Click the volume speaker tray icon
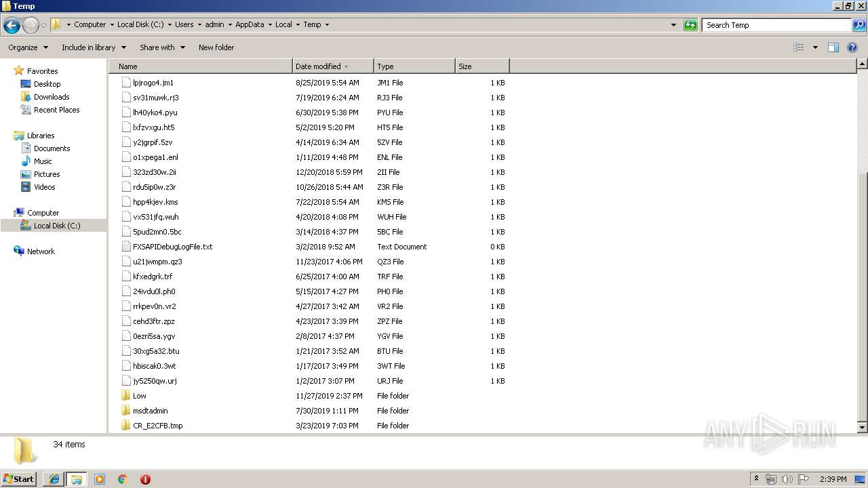This screenshot has height=488, width=868. click(x=787, y=479)
